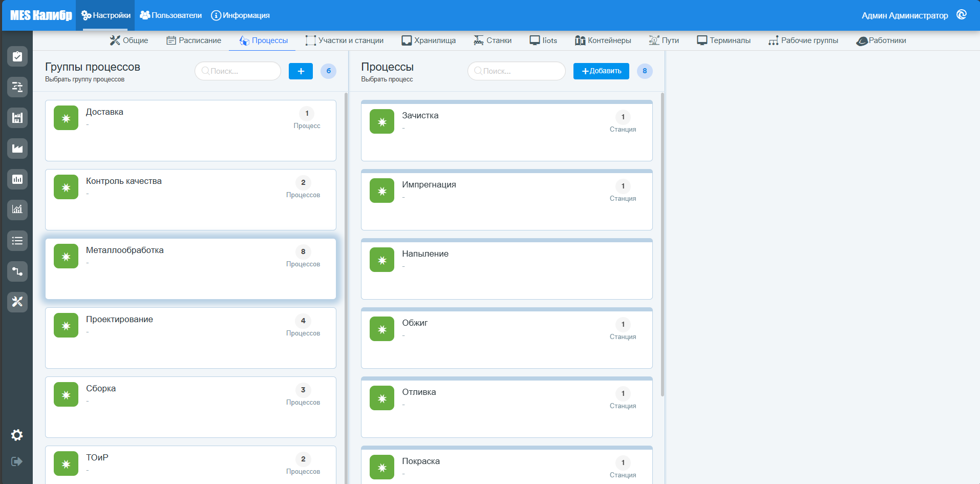Open the bulleted list sidebar icon
This screenshot has height=484, width=980.
pos(17,241)
